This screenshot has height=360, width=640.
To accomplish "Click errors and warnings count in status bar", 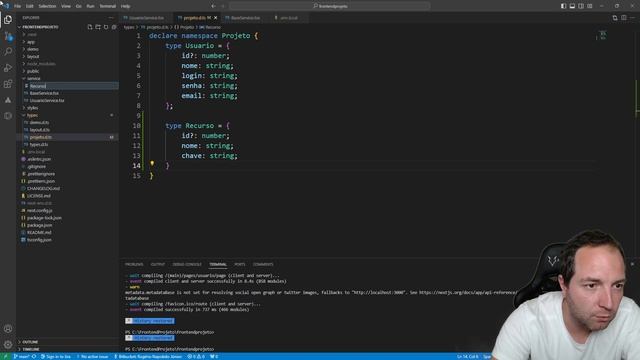I will [x=196, y=356].
